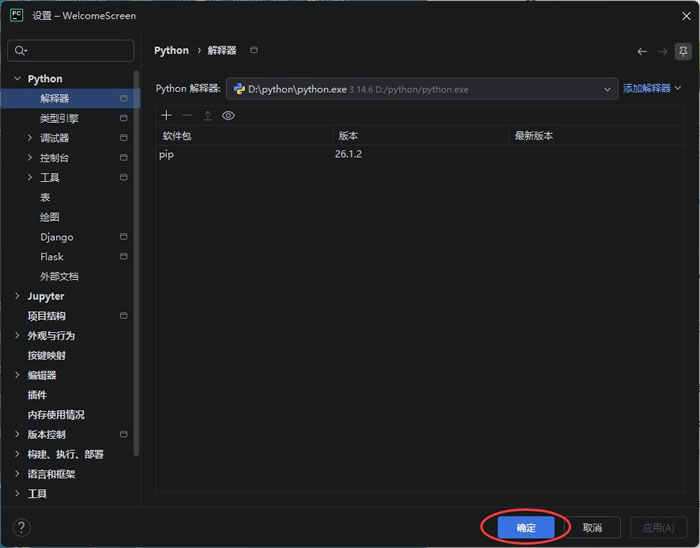700x548 pixels.
Task: Expand the Jupyter tree node
Action: tap(17, 296)
